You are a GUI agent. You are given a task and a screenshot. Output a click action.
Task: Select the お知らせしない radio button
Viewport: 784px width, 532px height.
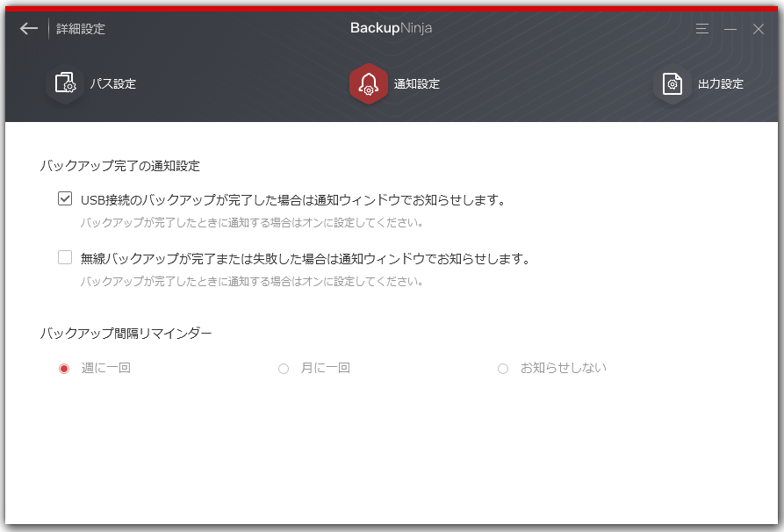point(503,369)
